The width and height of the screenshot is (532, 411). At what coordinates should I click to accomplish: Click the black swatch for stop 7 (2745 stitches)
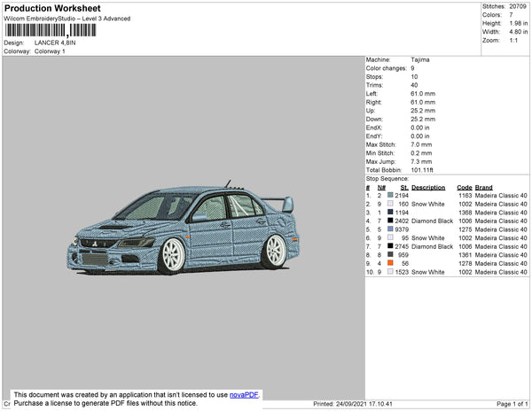pyautogui.click(x=390, y=246)
